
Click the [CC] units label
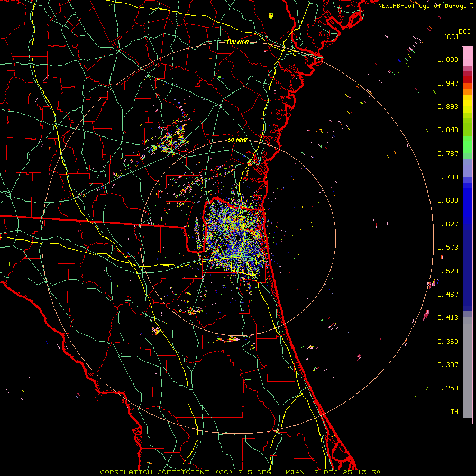[x=451, y=36]
